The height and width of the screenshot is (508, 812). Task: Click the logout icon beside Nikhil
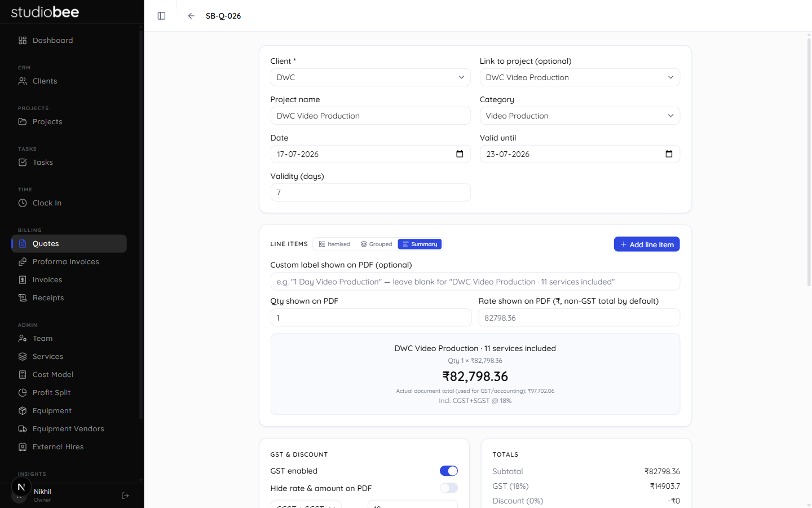coord(125,496)
